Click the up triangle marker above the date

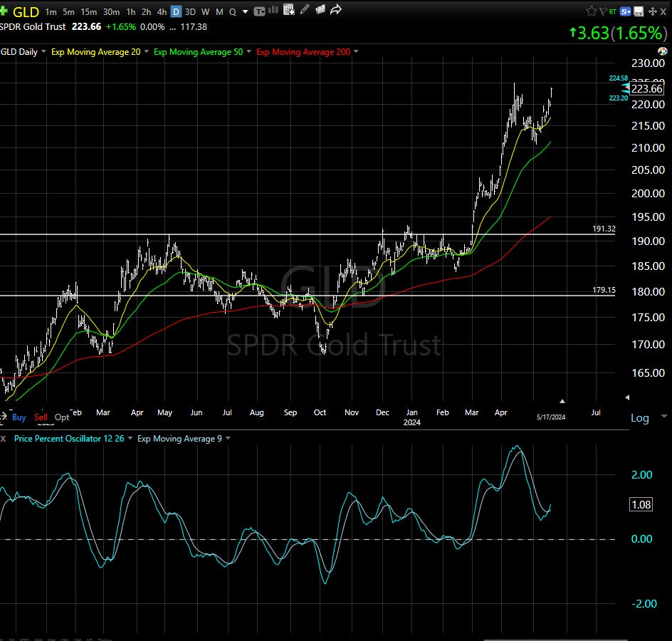tap(562, 401)
